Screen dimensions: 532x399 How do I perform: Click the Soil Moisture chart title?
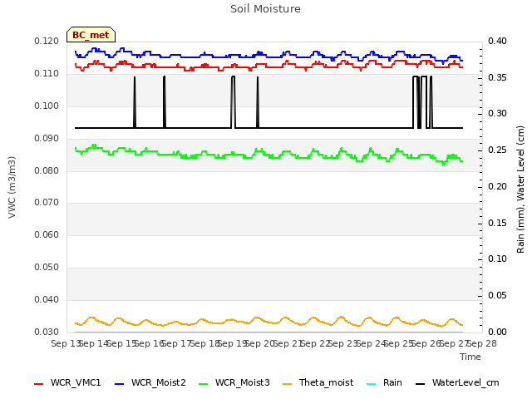[x=265, y=9]
